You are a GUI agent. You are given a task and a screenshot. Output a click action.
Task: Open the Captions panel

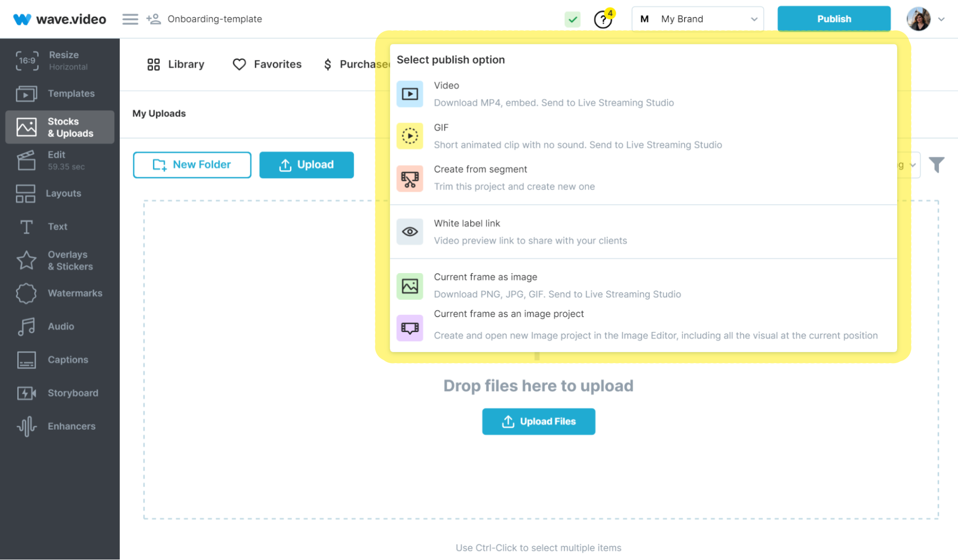[x=60, y=359]
